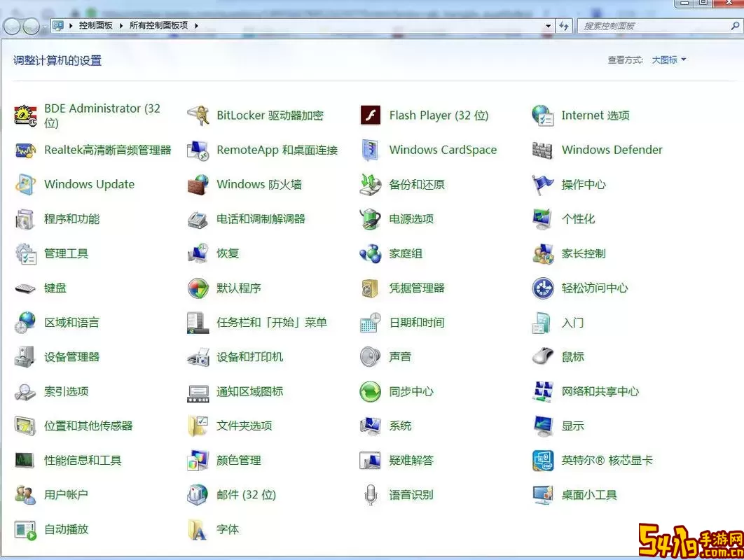
Task: Open the 系统 link
Action: (x=400, y=426)
